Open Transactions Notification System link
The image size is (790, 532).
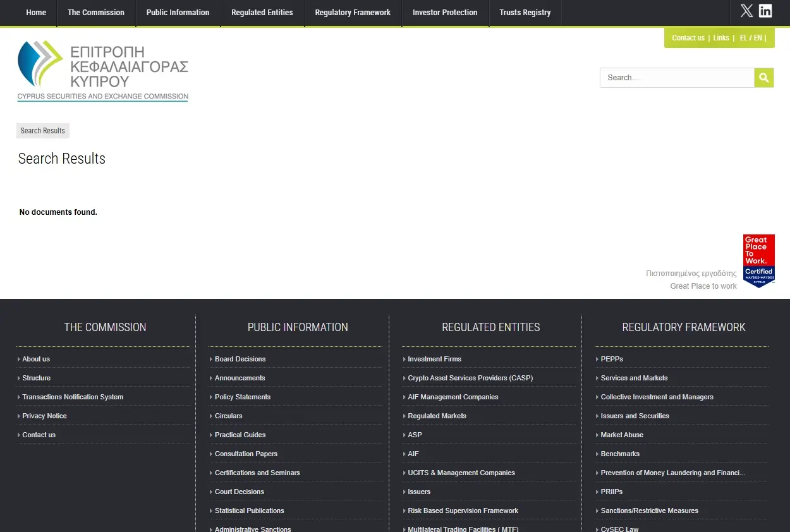[x=73, y=397]
